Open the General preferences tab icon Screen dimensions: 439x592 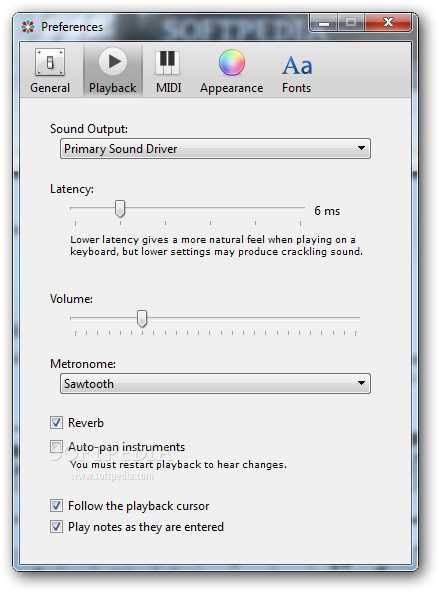click(50, 62)
